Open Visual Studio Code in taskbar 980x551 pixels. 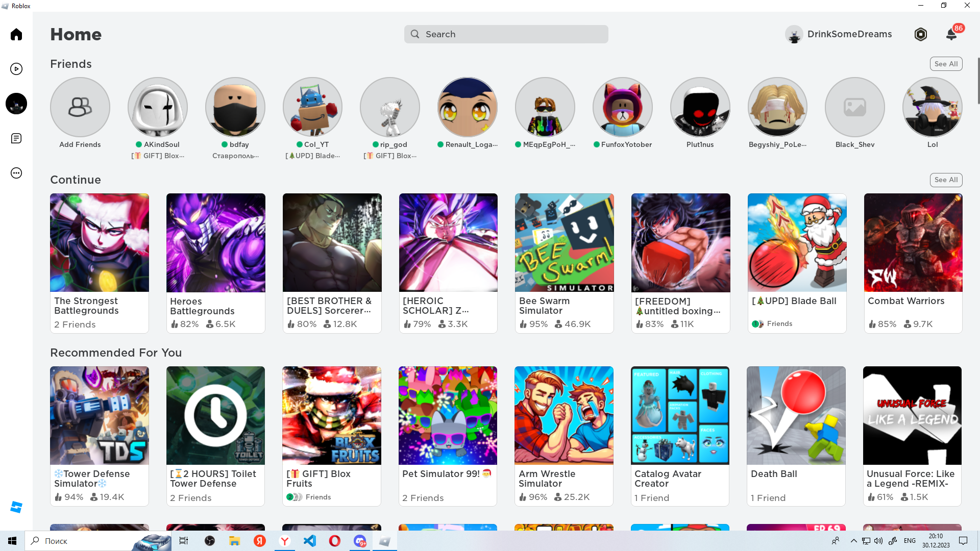[x=310, y=541]
